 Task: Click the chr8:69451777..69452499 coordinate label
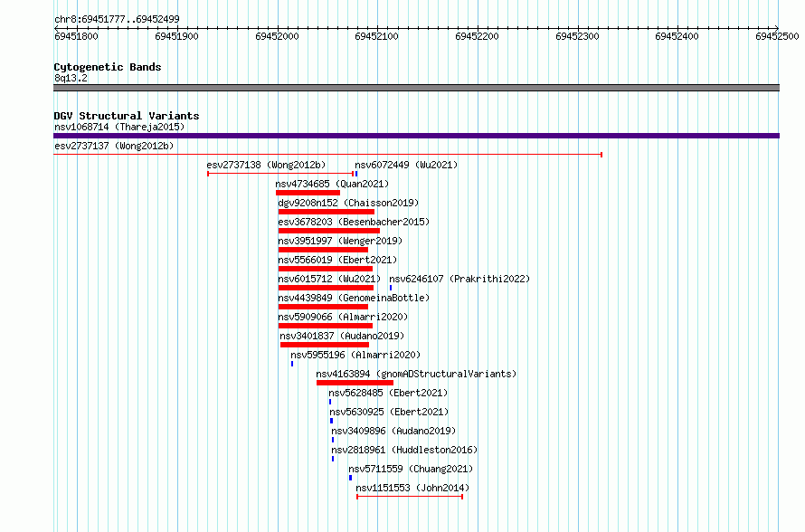pyautogui.click(x=117, y=19)
